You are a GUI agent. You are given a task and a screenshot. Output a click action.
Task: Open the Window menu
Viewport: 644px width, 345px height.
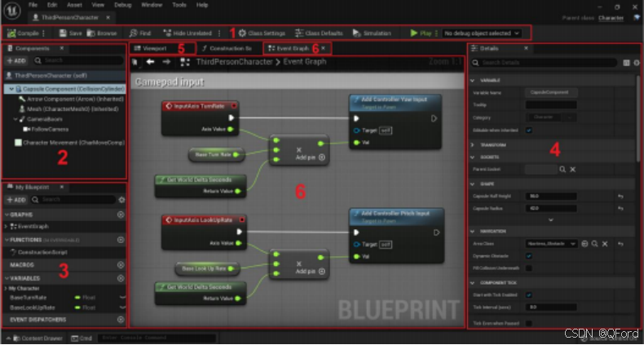point(152,5)
